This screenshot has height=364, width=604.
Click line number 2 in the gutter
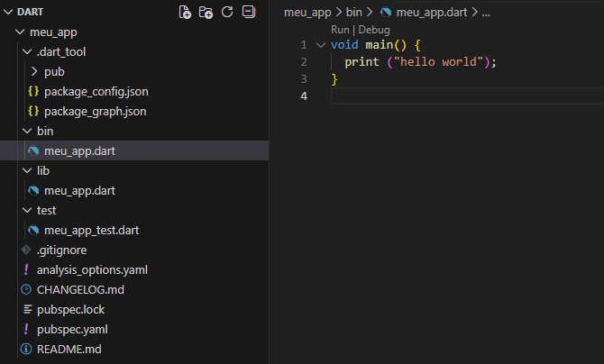[x=304, y=62]
